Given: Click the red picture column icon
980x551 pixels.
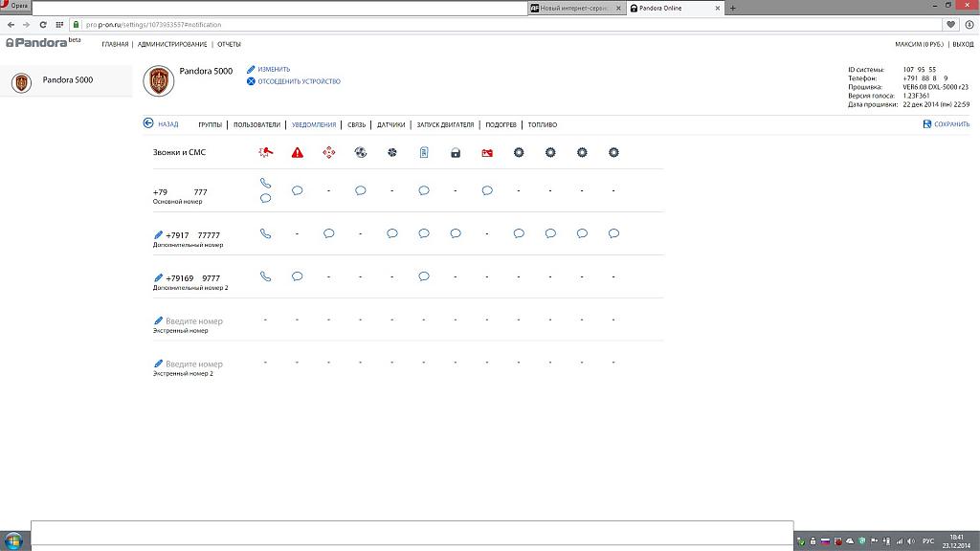Looking at the screenshot, I should pyautogui.click(x=487, y=152).
